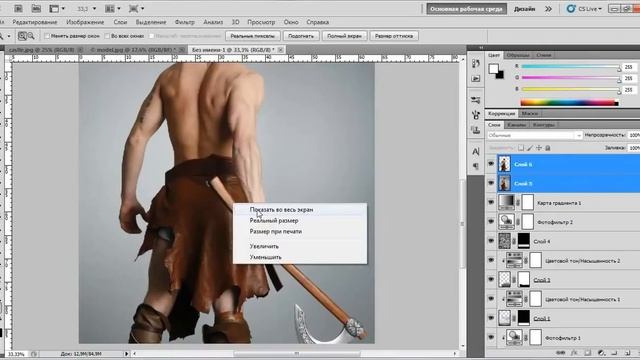The image size is (640, 360).
Task: Choose Реальный размер from context menu
Action: click(x=300, y=220)
